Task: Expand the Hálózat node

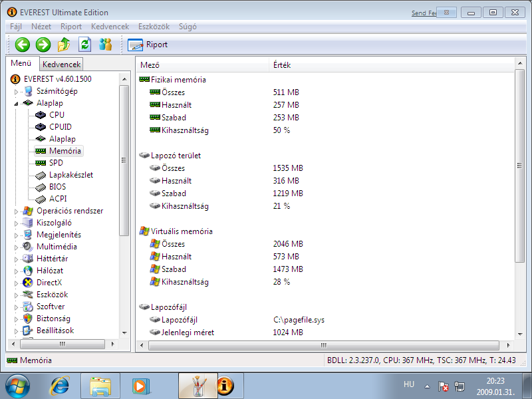Action: [16, 271]
